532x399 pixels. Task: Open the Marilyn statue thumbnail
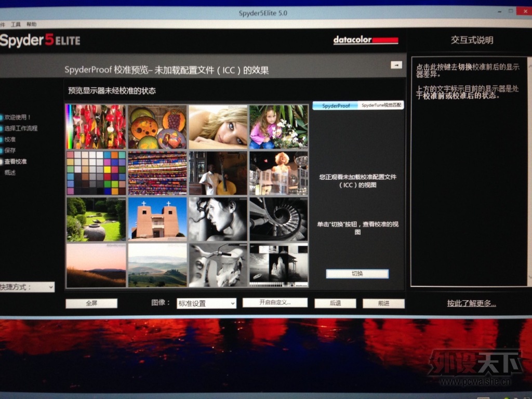click(279, 173)
